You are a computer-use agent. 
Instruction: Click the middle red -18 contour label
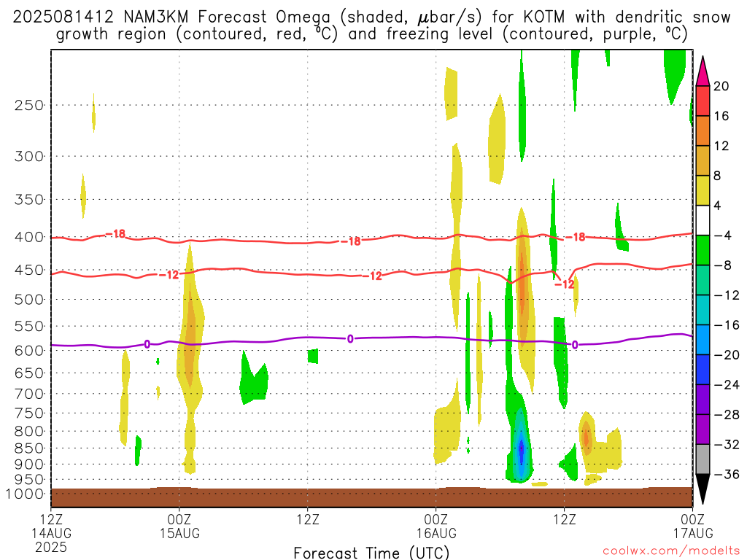click(x=351, y=241)
